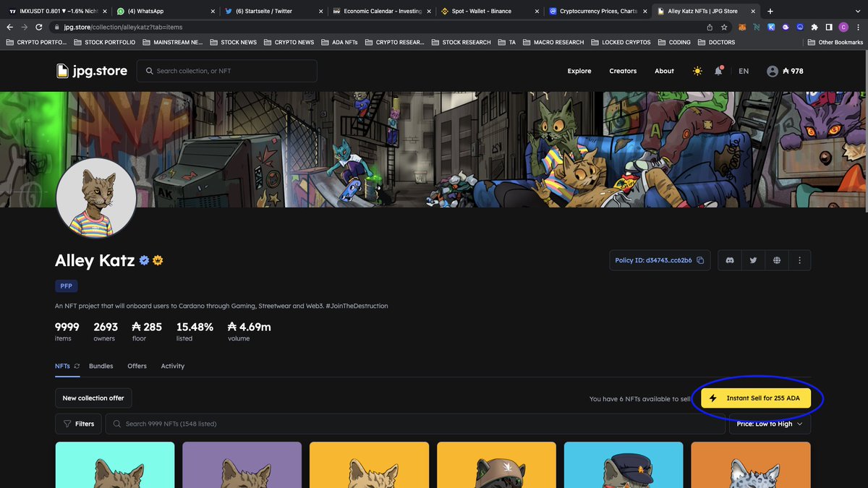Image resolution: width=868 pixels, height=488 pixels.
Task: Switch to the Offers tab
Action: (x=137, y=366)
